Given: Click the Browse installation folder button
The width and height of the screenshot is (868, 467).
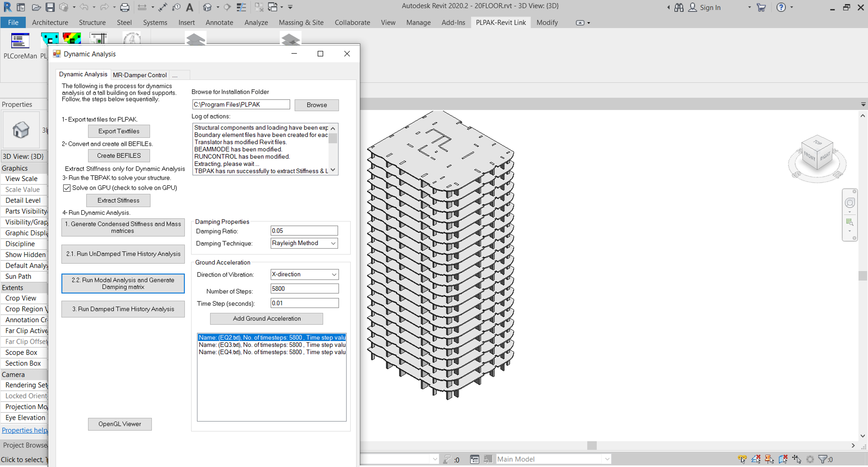Looking at the screenshot, I should point(316,105).
